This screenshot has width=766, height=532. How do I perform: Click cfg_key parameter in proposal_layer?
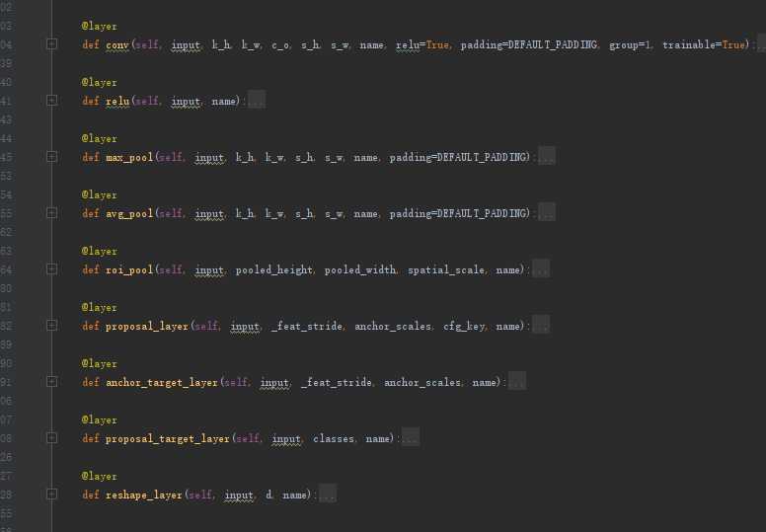pyautogui.click(x=464, y=326)
